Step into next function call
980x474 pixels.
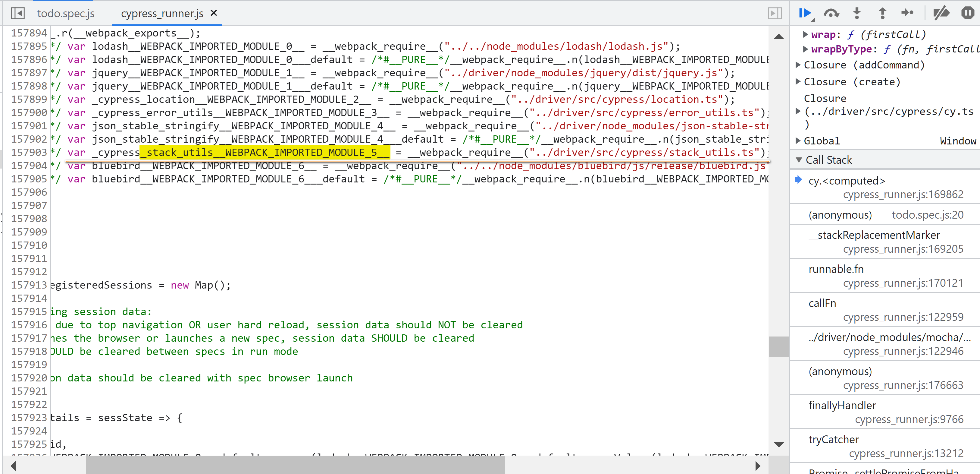(x=857, y=13)
